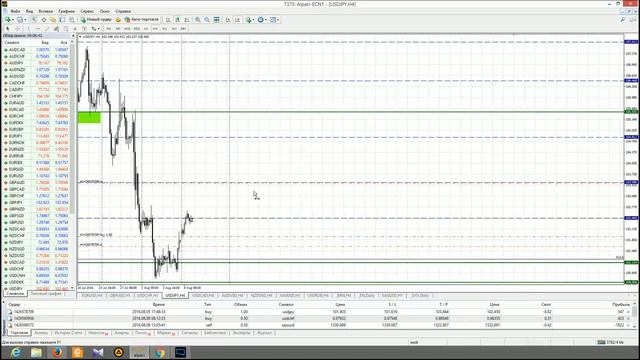Open the Тиковый график tab
The height and width of the screenshot is (360, 640).
(46, 293)
